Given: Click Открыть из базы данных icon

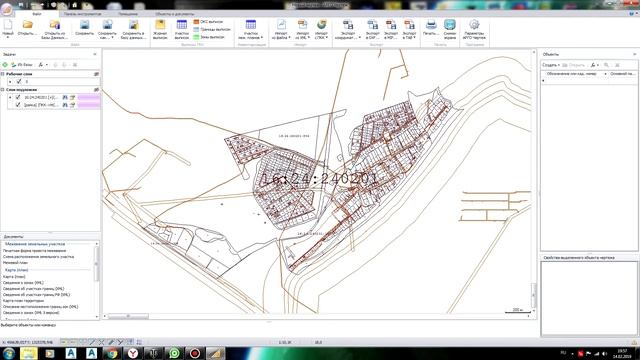Looking at the screenshot, I should [x=55, y=29].
